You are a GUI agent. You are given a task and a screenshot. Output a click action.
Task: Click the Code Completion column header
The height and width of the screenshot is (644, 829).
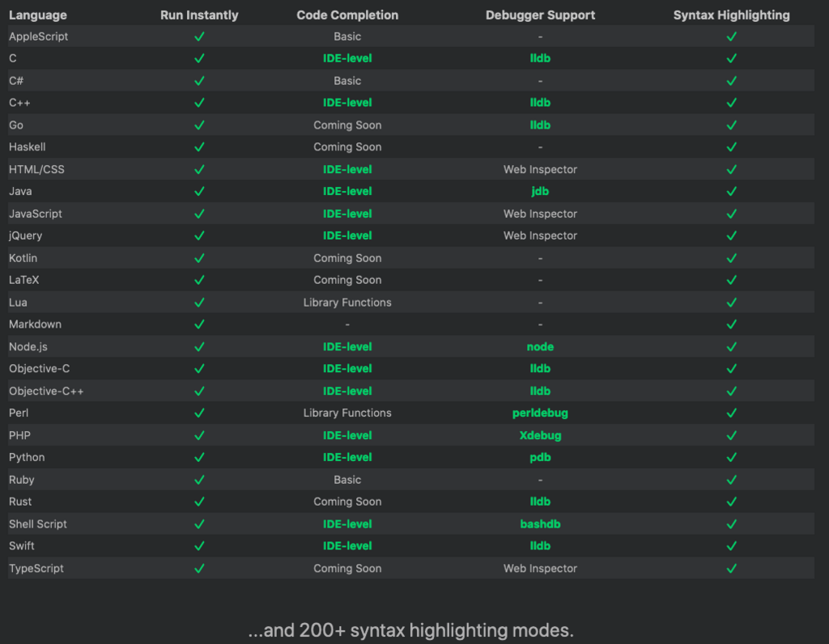(347, 15)
